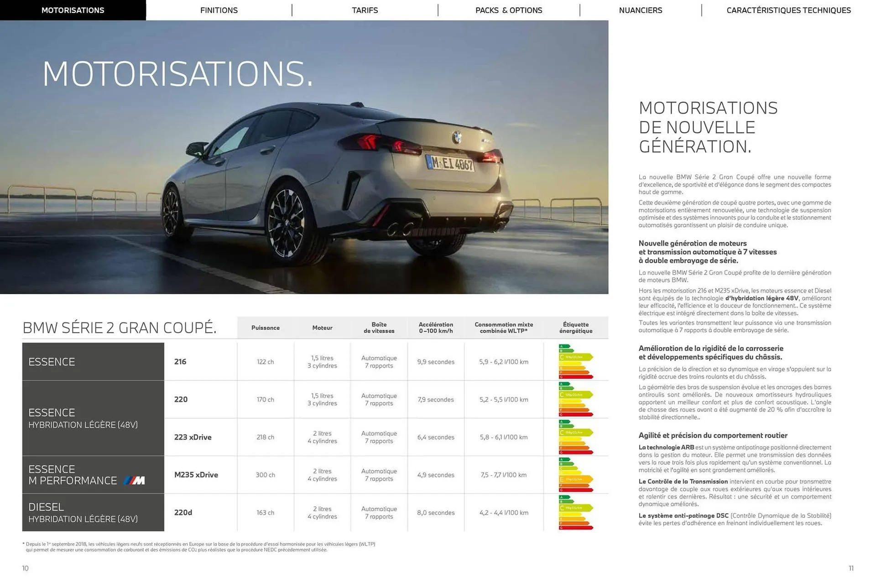876x588 pixels.
Task: Click the M235 xDrive model name
Action: (196, 475)
